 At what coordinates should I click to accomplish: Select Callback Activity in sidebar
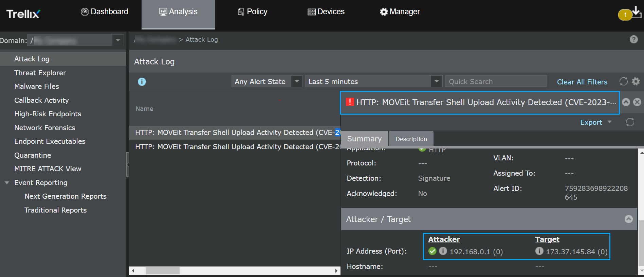pyautogui.click(x=41, y=100)
